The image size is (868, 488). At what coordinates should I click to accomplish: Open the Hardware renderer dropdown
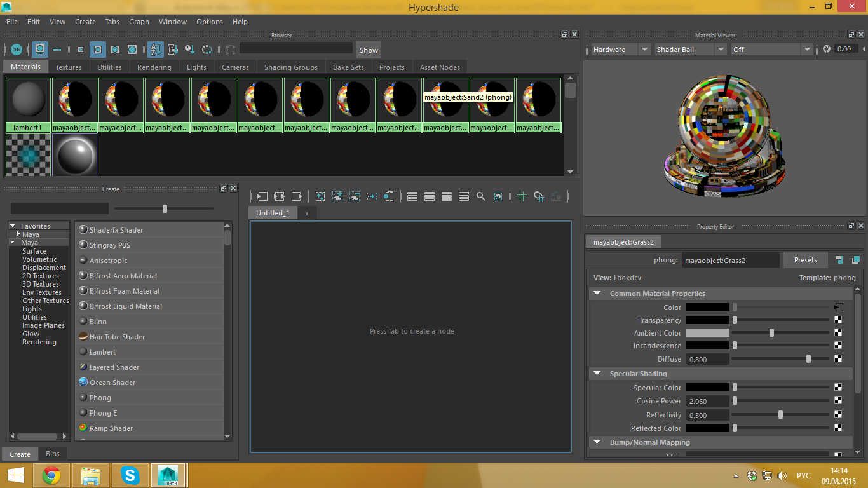(x=621, y=50)
